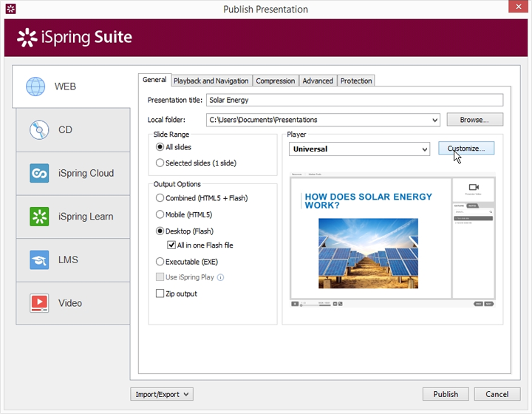The width and height of the screenshot is (532, 414).
Task: Choose the Video publishing option
Action: point(73,303)
